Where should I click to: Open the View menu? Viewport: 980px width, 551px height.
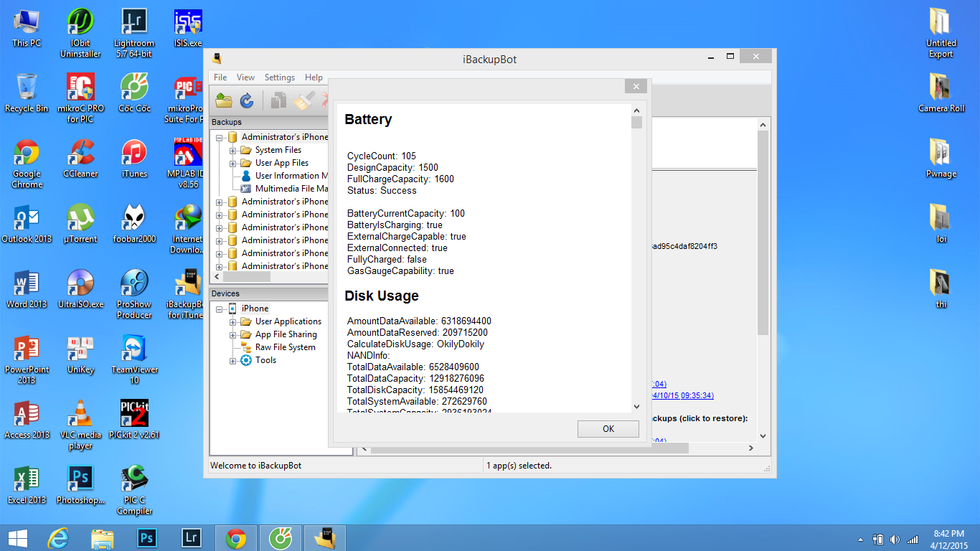tap(245, 77)
